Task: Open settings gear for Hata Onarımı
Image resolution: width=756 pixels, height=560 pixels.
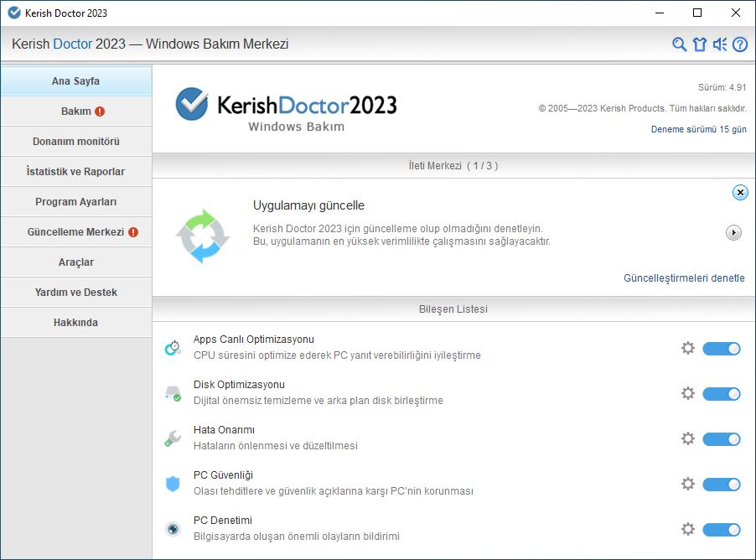Action: pos(688,438)
